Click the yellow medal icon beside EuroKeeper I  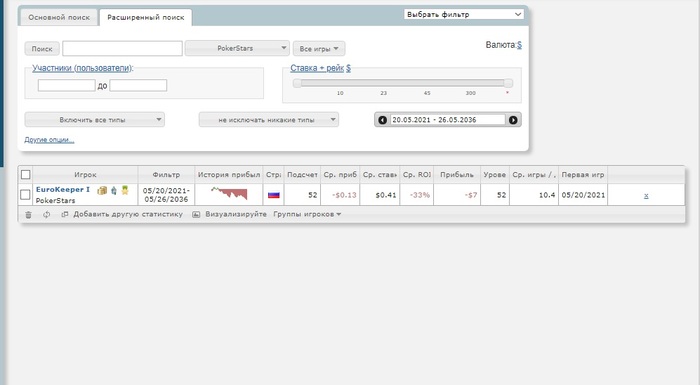(125, 190)
